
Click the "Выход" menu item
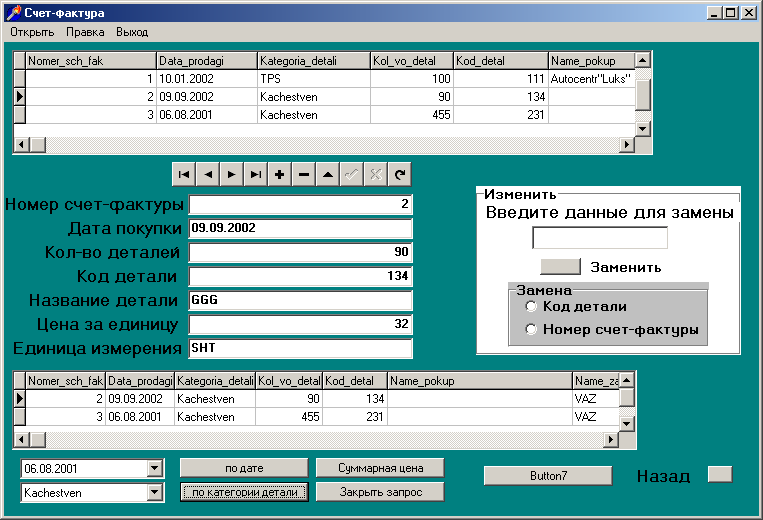click(x=131, y=32)
